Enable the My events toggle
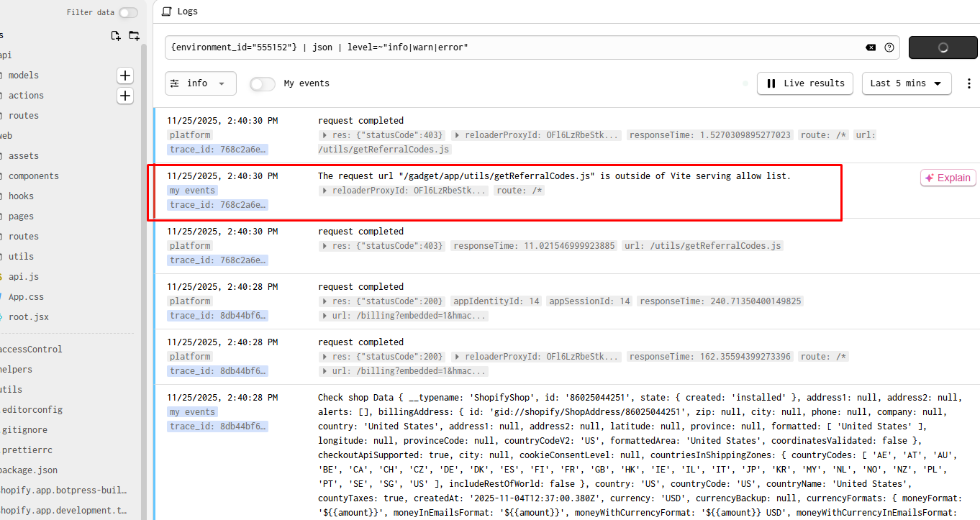 pos(263,84)
